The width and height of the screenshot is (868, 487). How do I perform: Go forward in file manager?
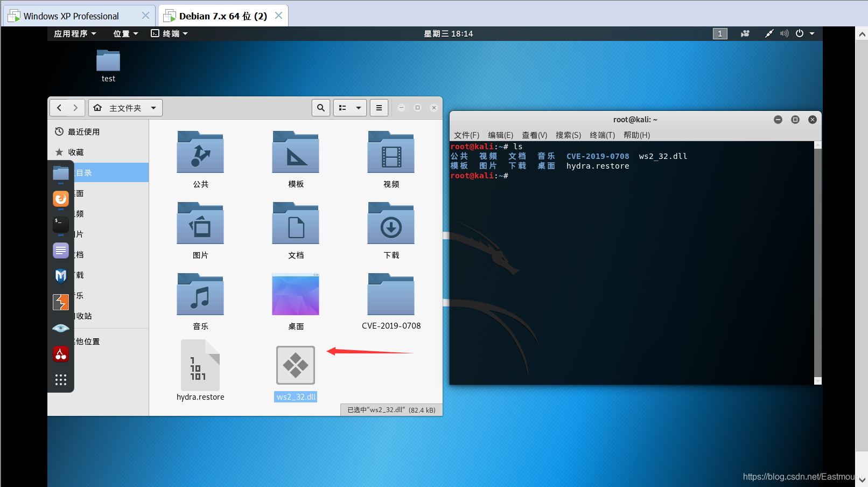[x=76, y=108]
